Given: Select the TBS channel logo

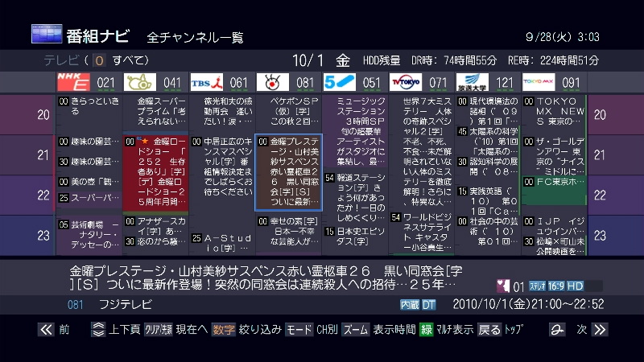Looking at the screenshot, I should [207, 82].
